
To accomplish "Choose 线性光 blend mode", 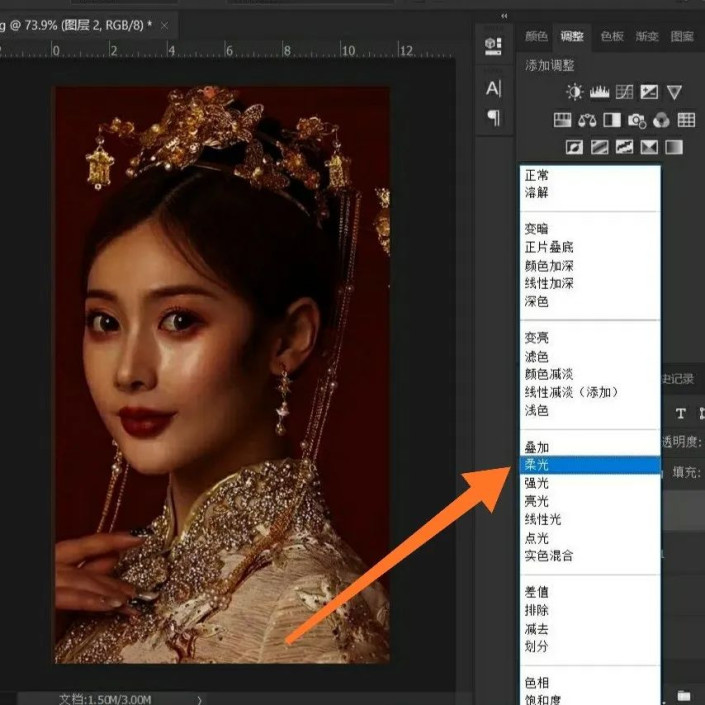I will point(590,520).
